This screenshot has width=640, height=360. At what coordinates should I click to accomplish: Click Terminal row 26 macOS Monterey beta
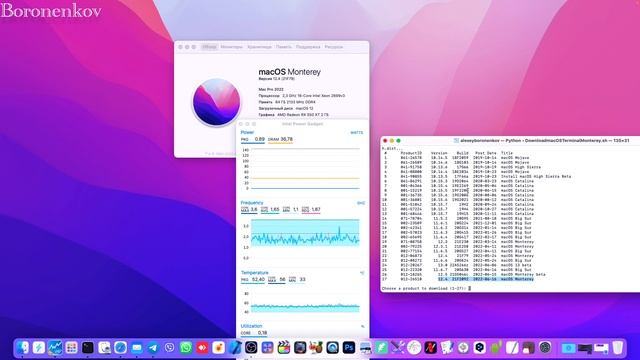coord(464,274)
